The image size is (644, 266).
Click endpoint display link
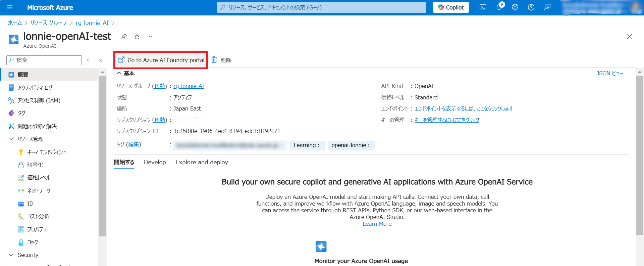(x=464, y=108)
